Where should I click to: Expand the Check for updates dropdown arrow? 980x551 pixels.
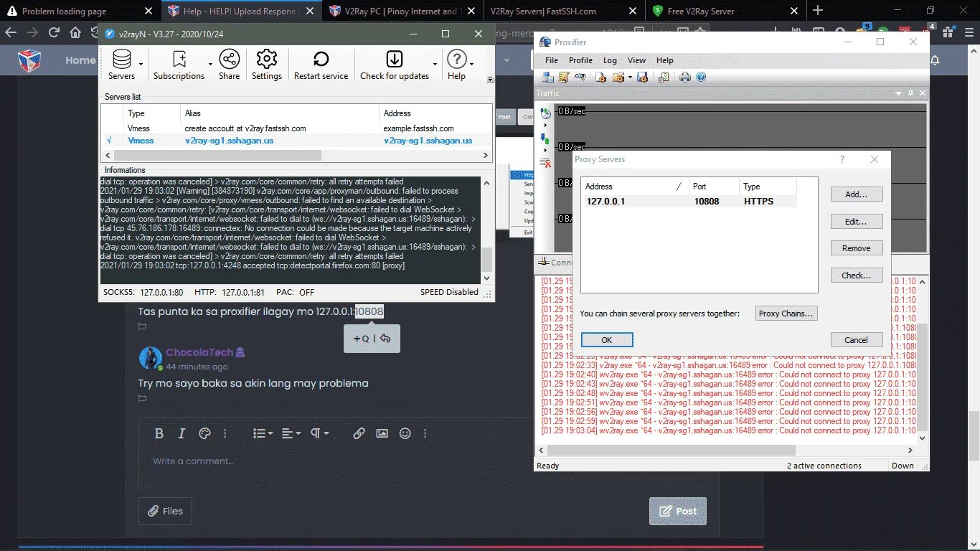435,65
